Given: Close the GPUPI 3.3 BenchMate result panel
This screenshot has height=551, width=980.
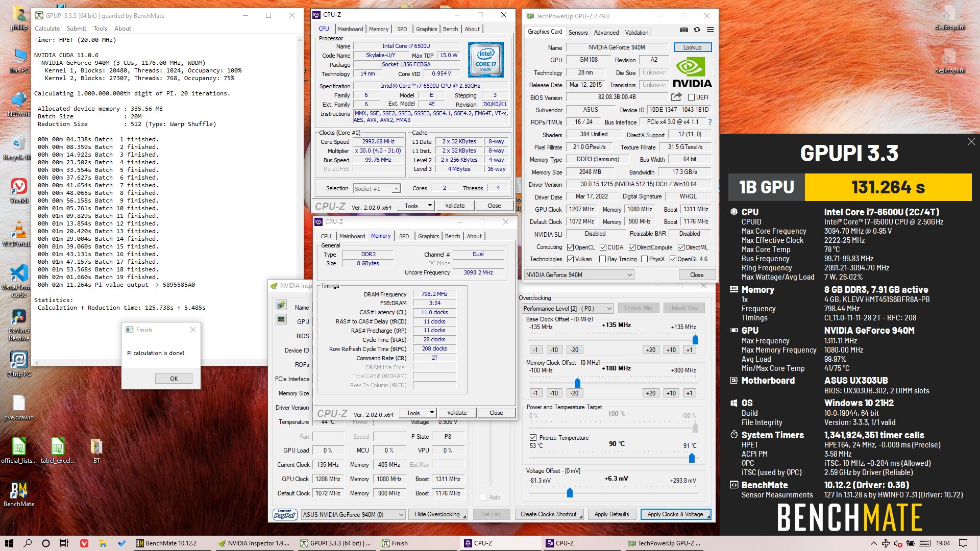Looking at the screenshot, I should coord(971,142).
